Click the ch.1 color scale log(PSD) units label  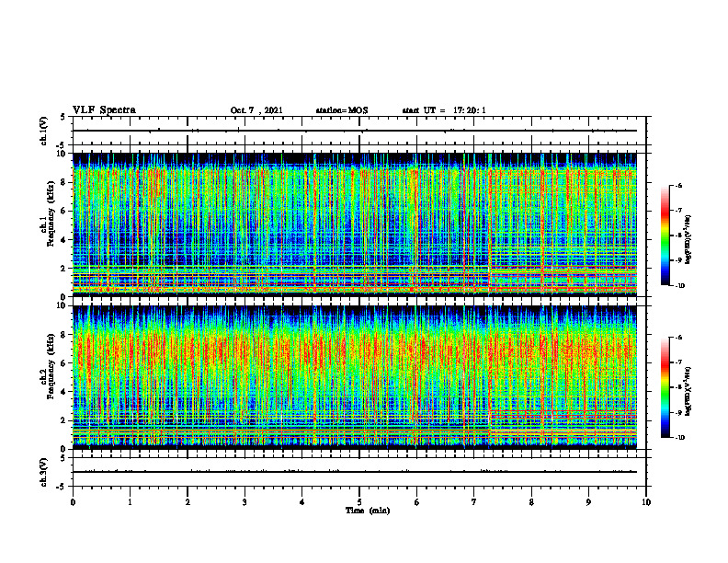coord(689,238)
